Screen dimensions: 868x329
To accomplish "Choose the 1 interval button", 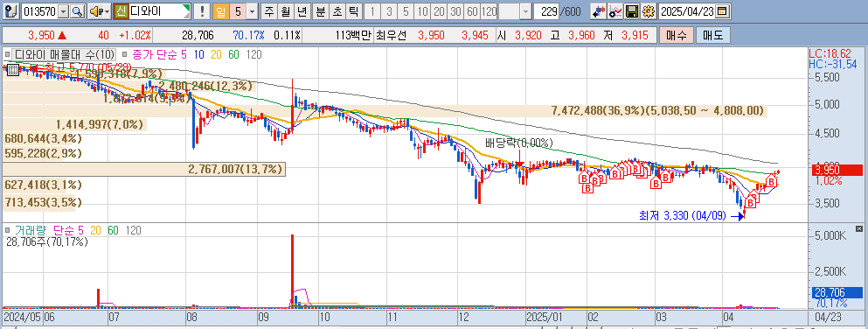I will click(x=372, y=11).
